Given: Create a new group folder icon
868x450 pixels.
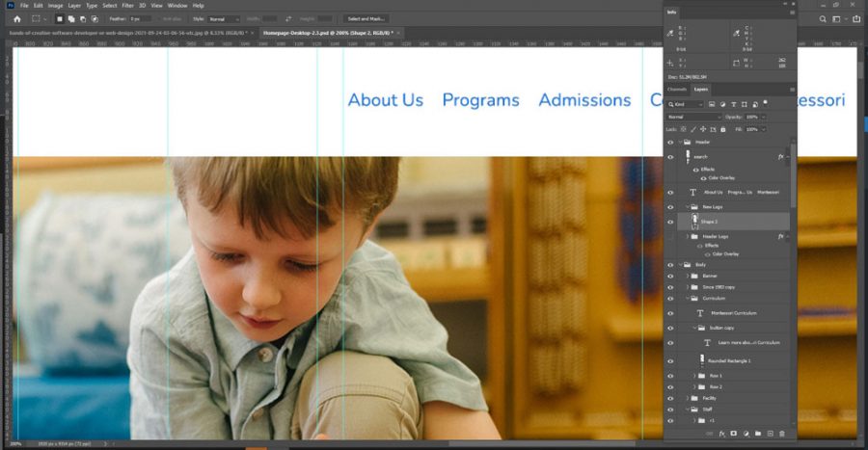Looking at the screenshot, I should (758, 434).
